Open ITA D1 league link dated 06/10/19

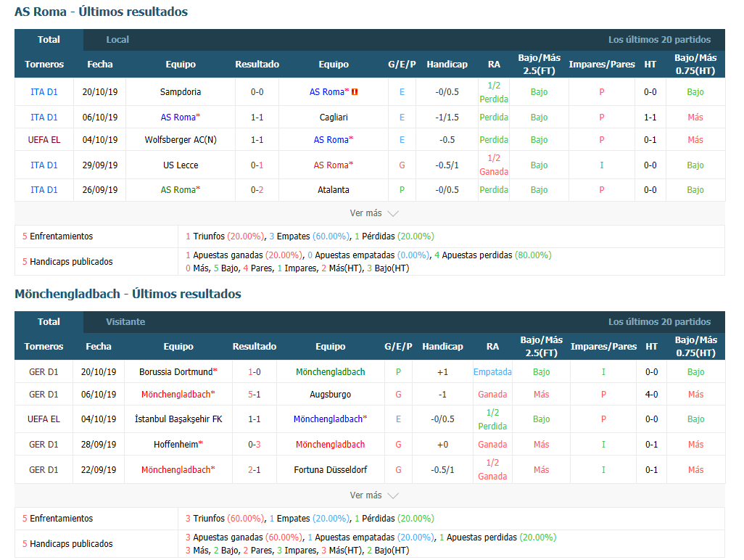(44, 118)
